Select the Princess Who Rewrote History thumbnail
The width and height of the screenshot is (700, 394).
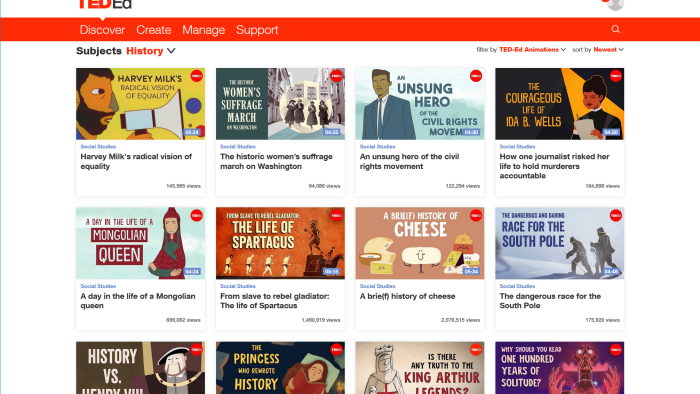[280, 368]
